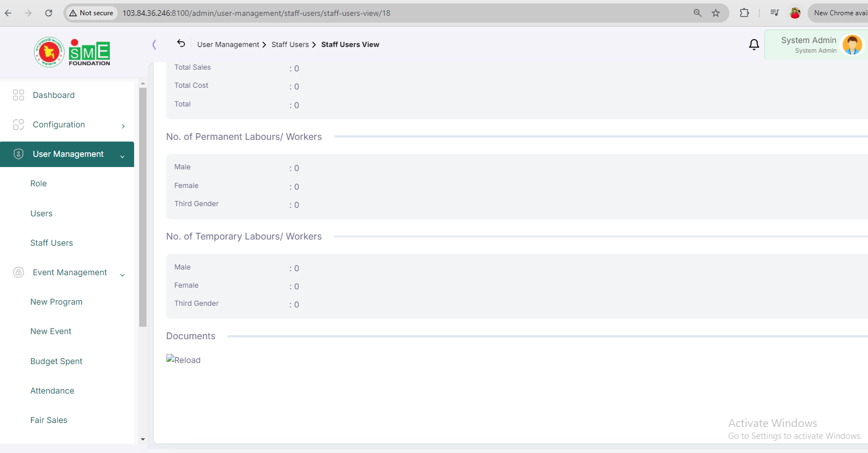Open Attendance in the sidebar
The image size is (868, 453).
(x=52, y=391)
